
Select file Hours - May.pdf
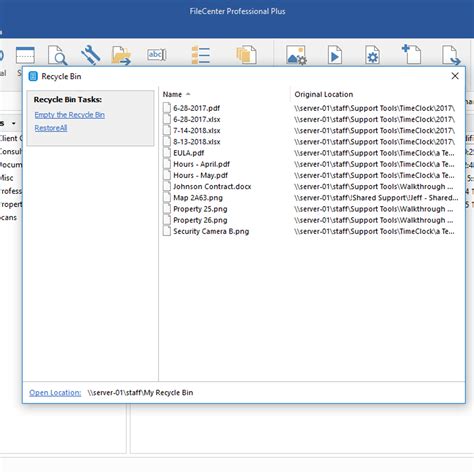tap(200, 175)
